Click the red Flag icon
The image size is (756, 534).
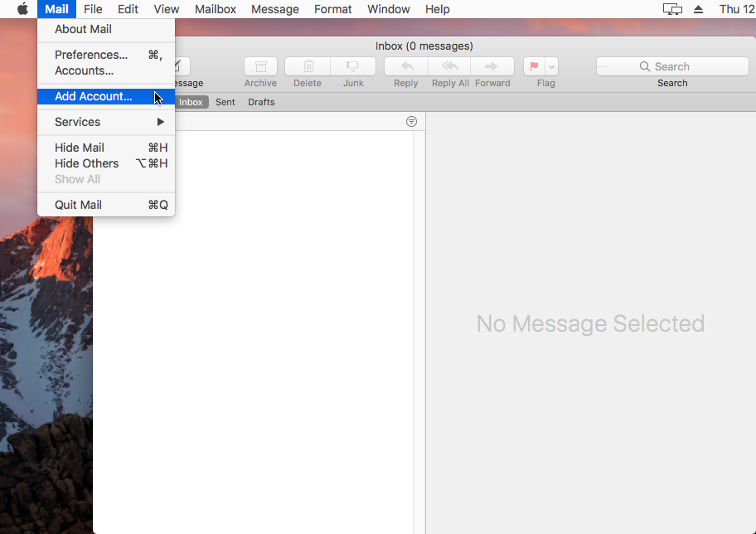tap(534, 66)
